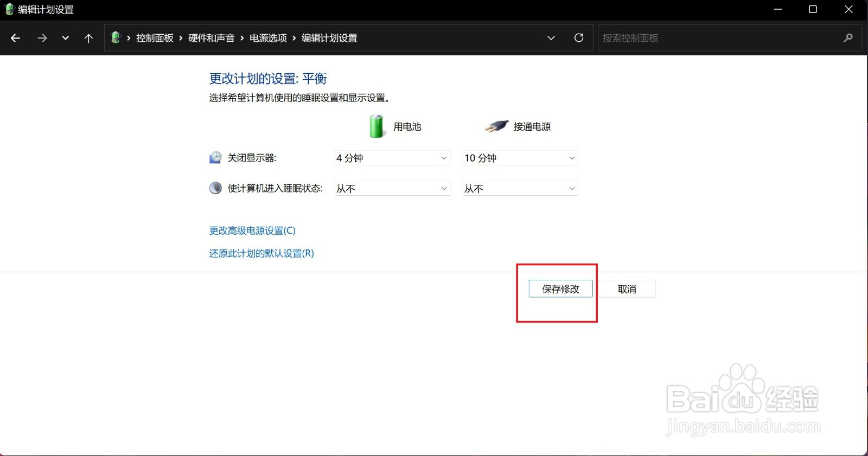Open the on-battery sleep dropdown showing 从不
868x456 pixels.
[392, 188]
